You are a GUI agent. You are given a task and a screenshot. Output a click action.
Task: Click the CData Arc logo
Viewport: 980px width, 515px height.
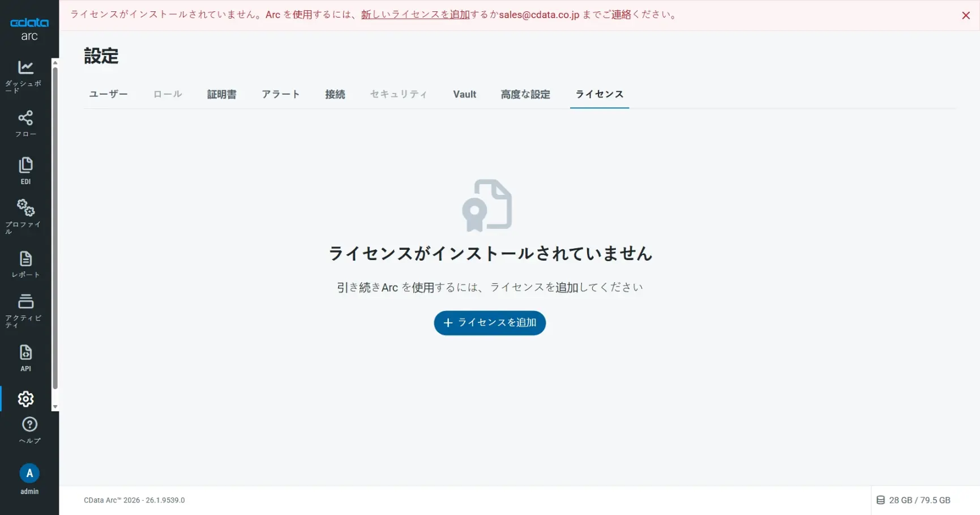(29, 29)
